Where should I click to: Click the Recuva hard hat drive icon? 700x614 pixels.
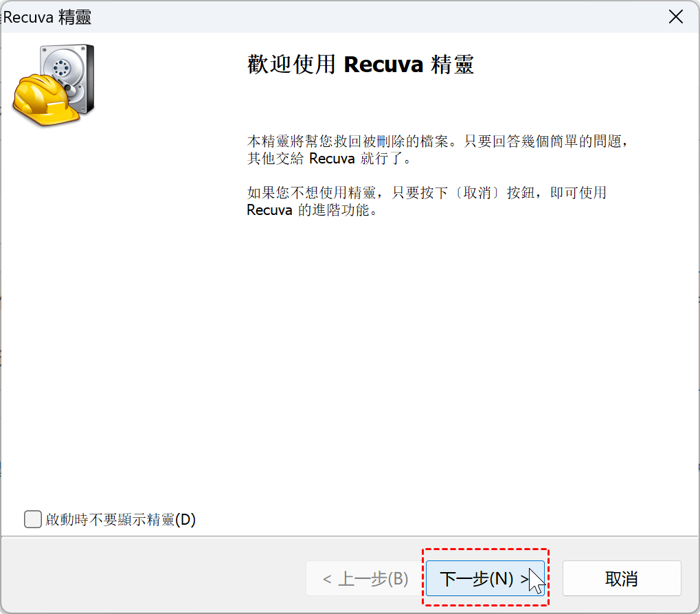coord(54,84)
